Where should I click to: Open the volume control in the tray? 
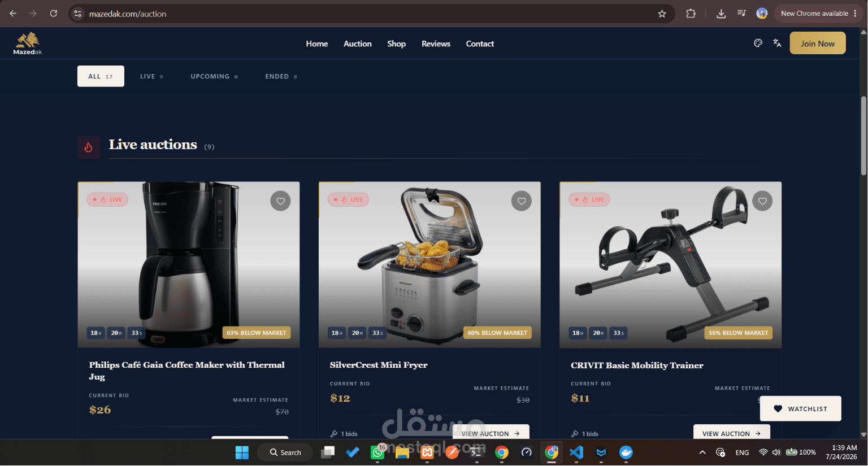776,452
